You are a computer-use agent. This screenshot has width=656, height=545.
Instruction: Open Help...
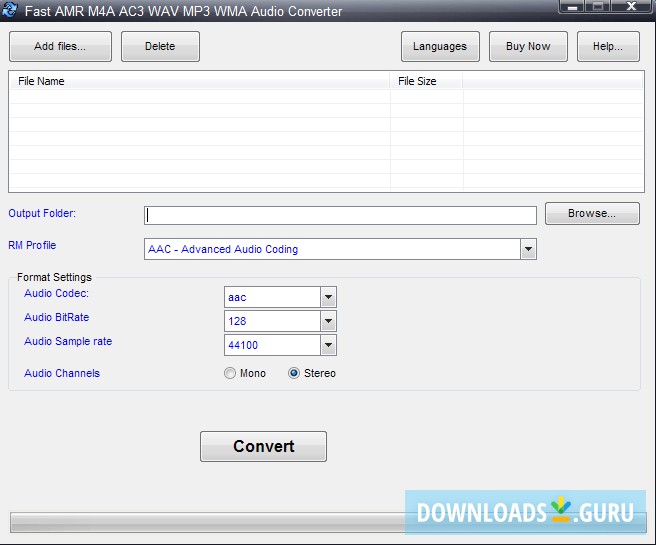coord(608,46)
